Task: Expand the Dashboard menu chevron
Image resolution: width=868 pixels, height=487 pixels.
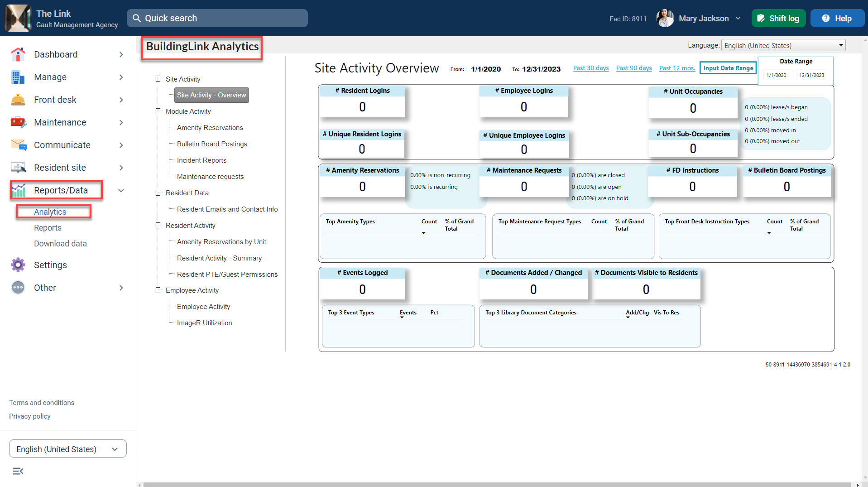Action: click(x=121, y=54)
